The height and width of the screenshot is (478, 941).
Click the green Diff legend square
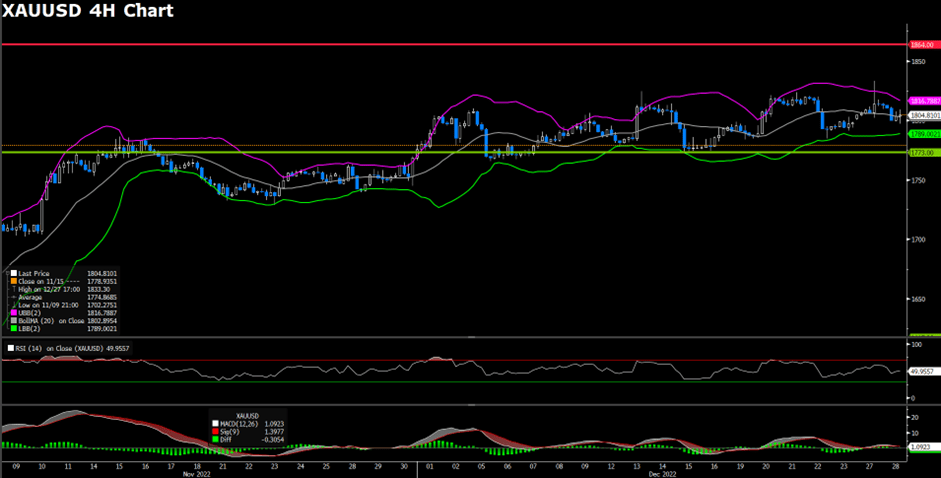[x=214, y=438]
